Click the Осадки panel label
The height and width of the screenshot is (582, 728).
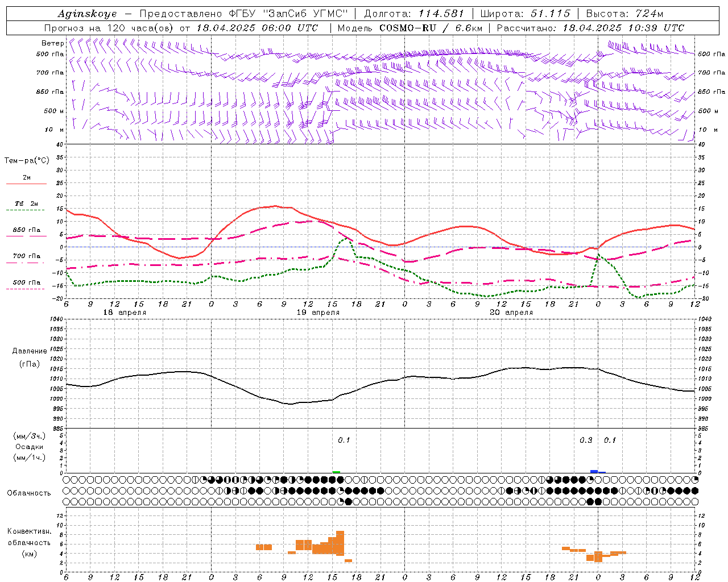29,447
